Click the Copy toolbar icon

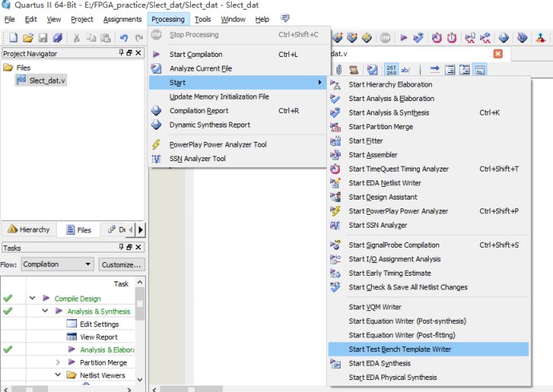pyautogui.click(x=91, y=38)
